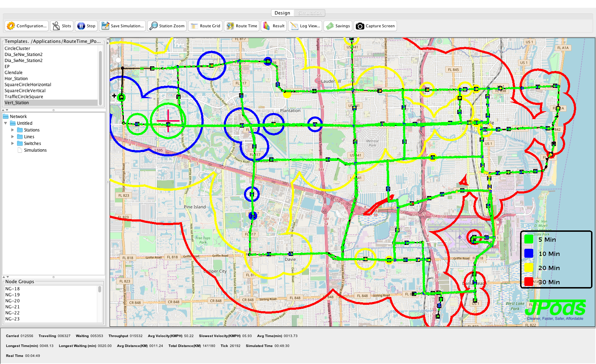Select the TrafficCircleSquare template
596x364 pixels.
tap(24, 97)
